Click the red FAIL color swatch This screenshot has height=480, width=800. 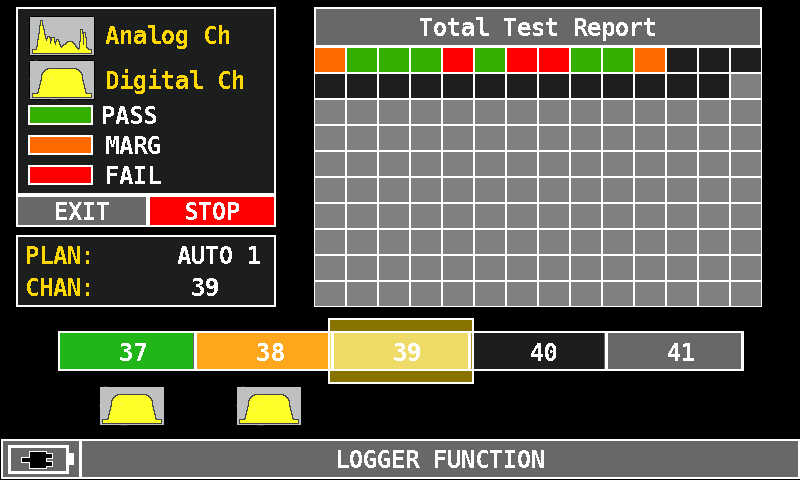[x=61, y=175]
